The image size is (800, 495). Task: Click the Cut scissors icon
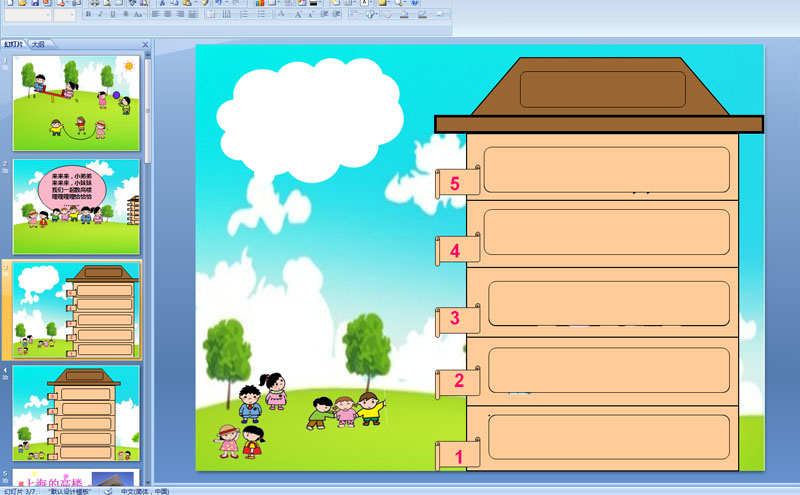pyautogui.click(x=162, y=3)
